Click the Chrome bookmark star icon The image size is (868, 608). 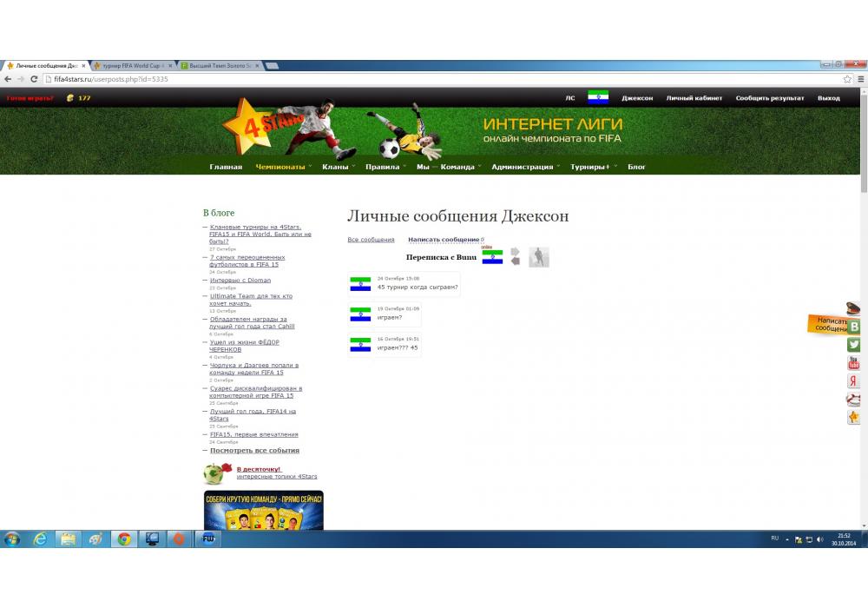click(x=847, y=79)
